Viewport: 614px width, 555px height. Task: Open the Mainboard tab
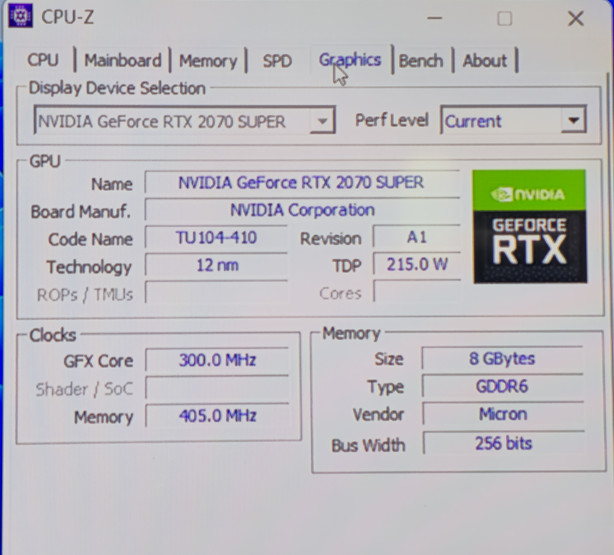(122, 60)
